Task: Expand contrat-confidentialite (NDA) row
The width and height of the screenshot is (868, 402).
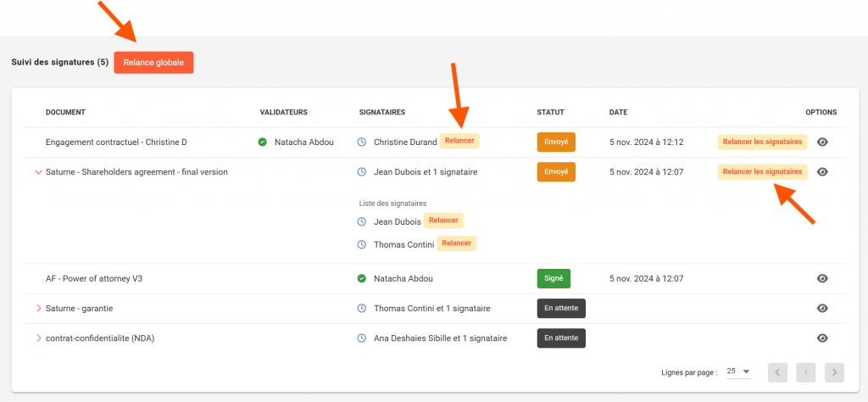Action: 38,338
